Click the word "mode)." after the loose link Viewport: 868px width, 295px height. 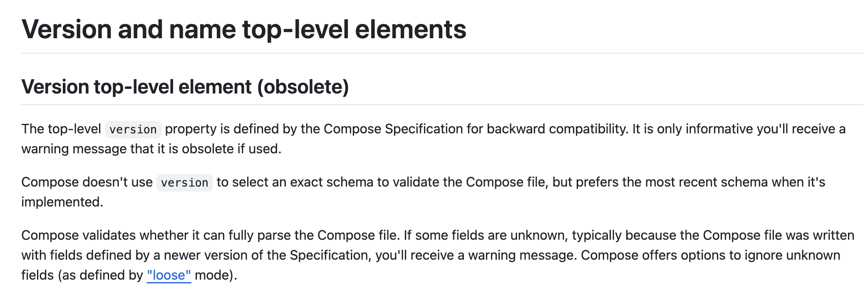216,275
